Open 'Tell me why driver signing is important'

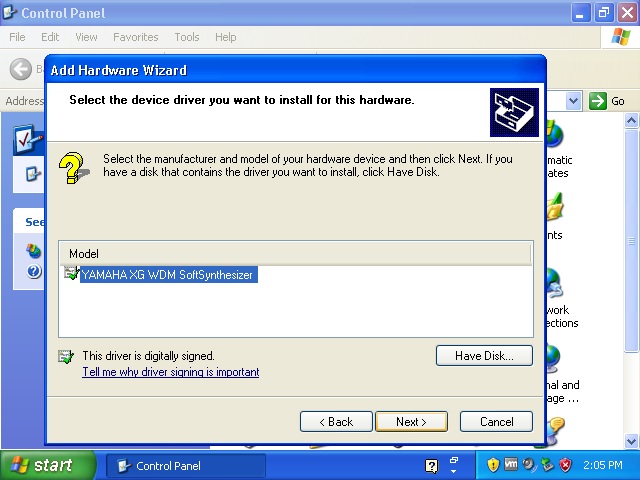click(x=170, y=372)
